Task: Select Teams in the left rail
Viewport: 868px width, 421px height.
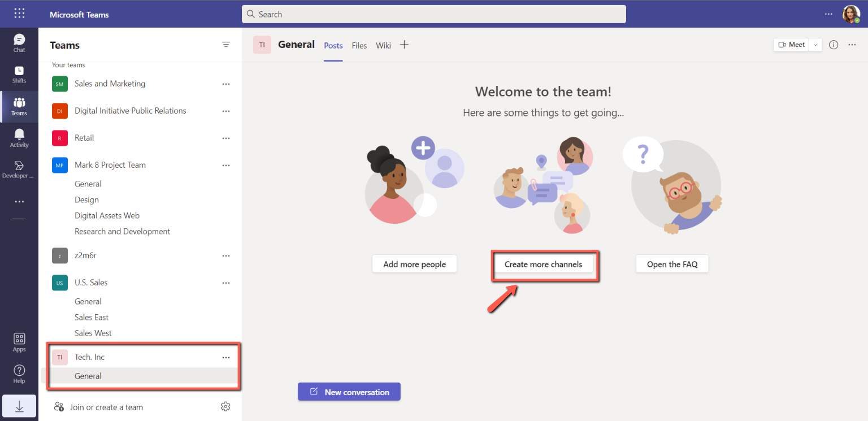Action: coord(19,106)
